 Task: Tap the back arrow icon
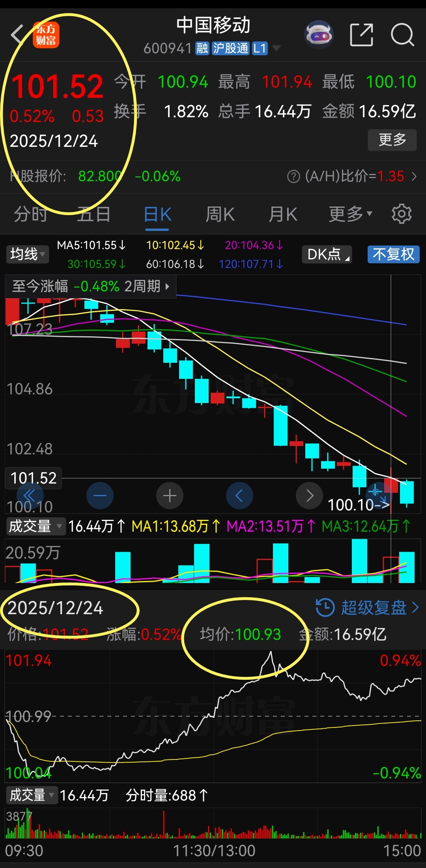coord(17,35)
